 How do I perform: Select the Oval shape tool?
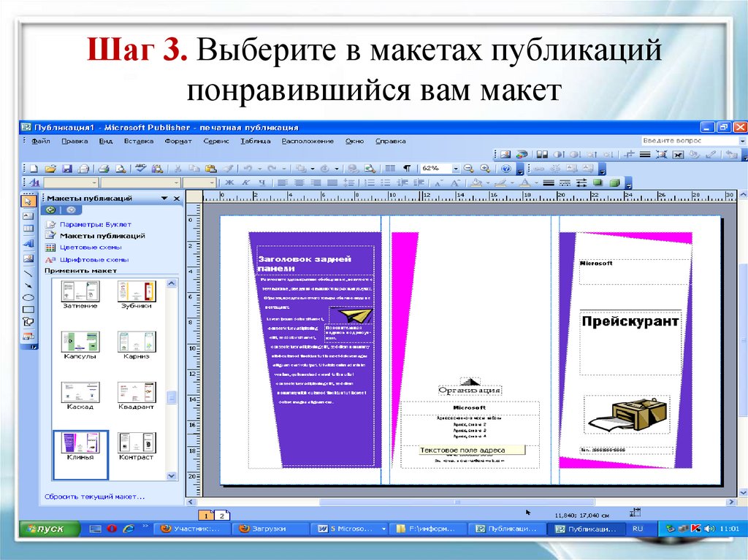coord(28,298)
